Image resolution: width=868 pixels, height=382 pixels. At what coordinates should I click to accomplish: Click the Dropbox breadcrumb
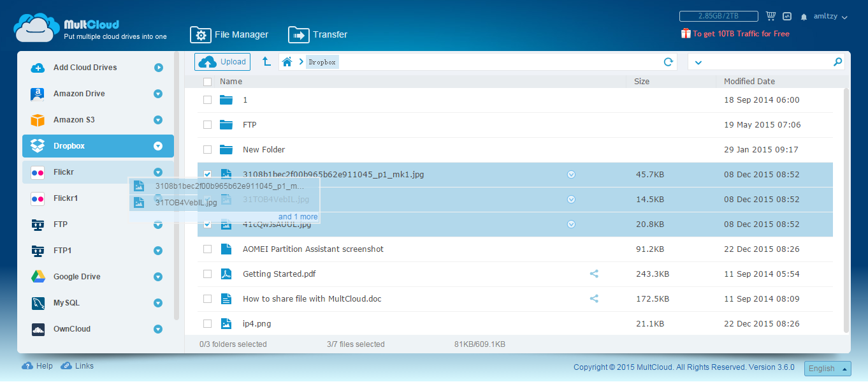322,62
